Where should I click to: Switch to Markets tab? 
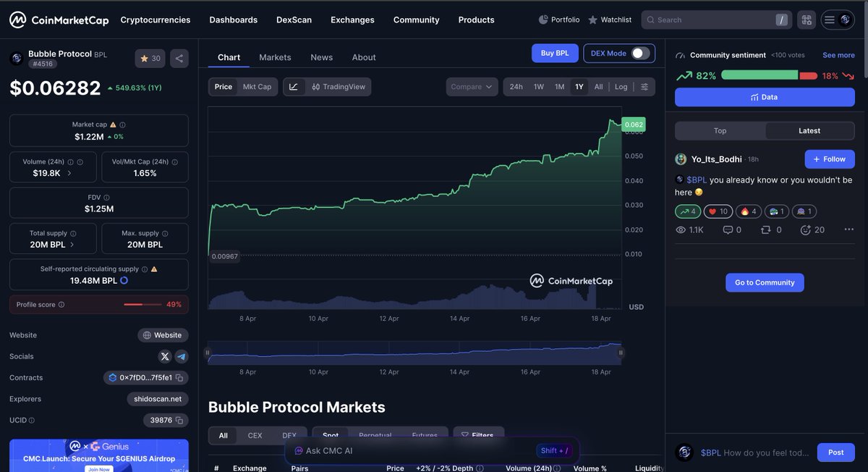[275, 57]
